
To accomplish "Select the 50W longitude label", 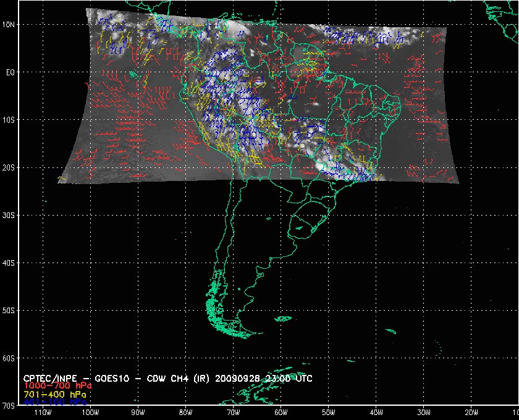I will click(329, 413).
